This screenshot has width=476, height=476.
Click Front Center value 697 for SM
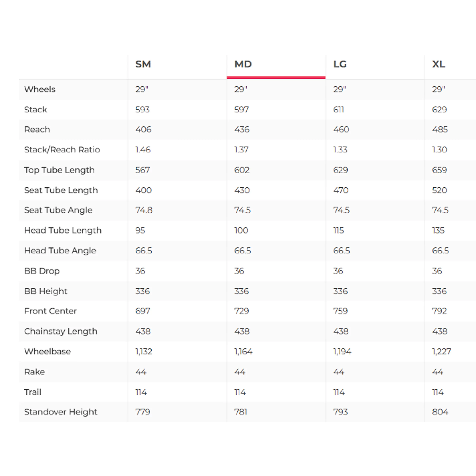[142, 311]
